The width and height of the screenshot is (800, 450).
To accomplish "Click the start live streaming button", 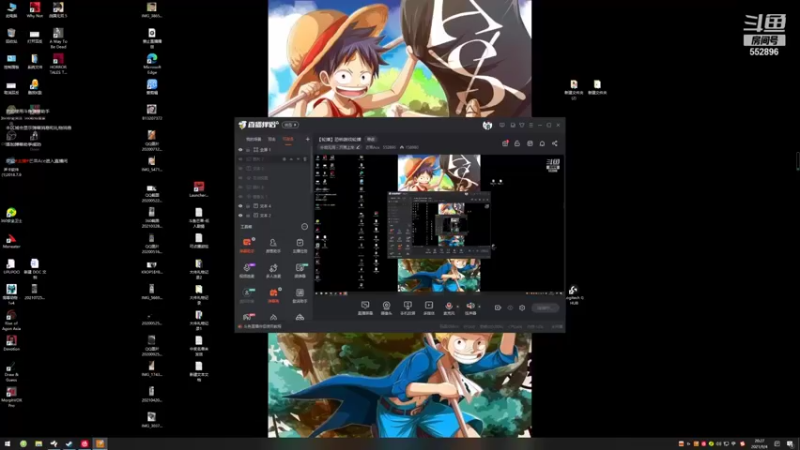I will 544,308.
